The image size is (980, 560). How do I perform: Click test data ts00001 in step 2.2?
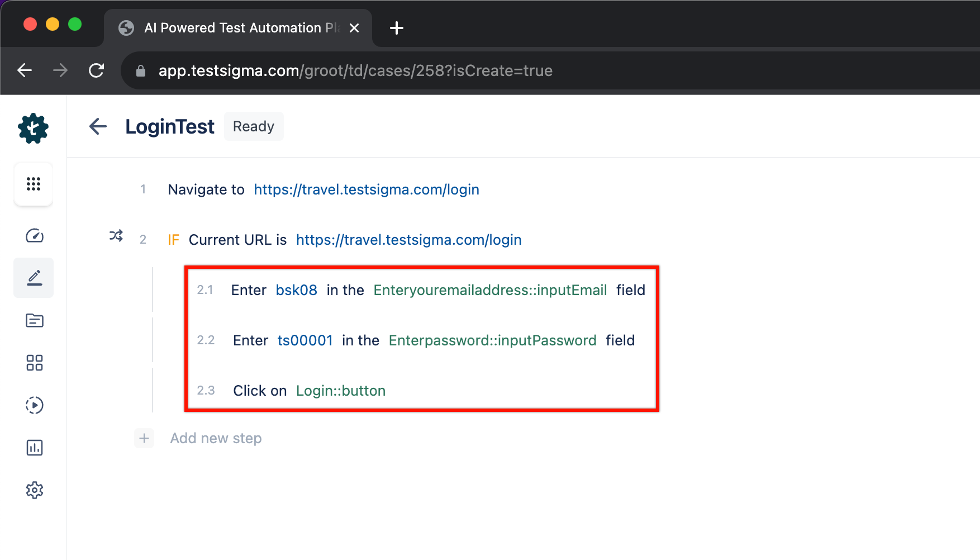(305, 340)
